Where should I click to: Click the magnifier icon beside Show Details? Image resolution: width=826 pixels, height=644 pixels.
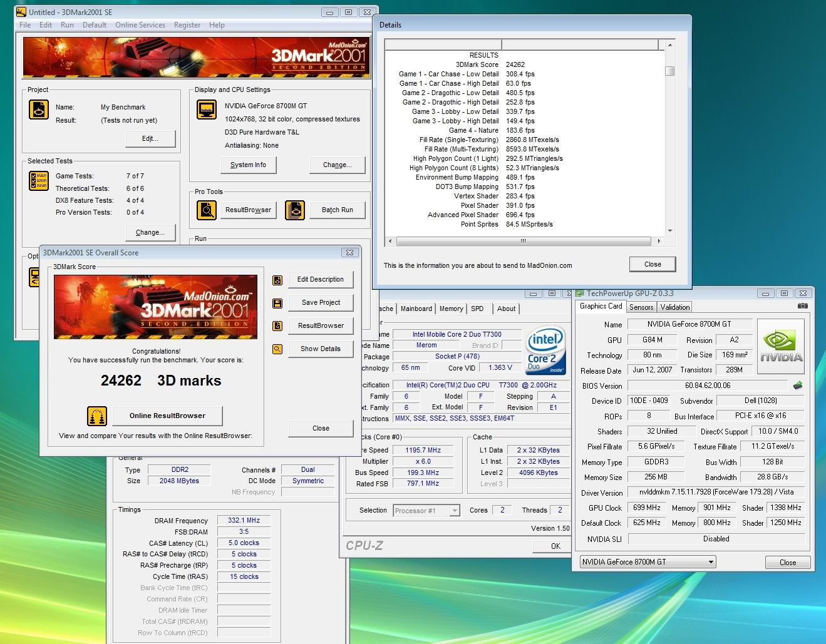click(x=277, y=349)
